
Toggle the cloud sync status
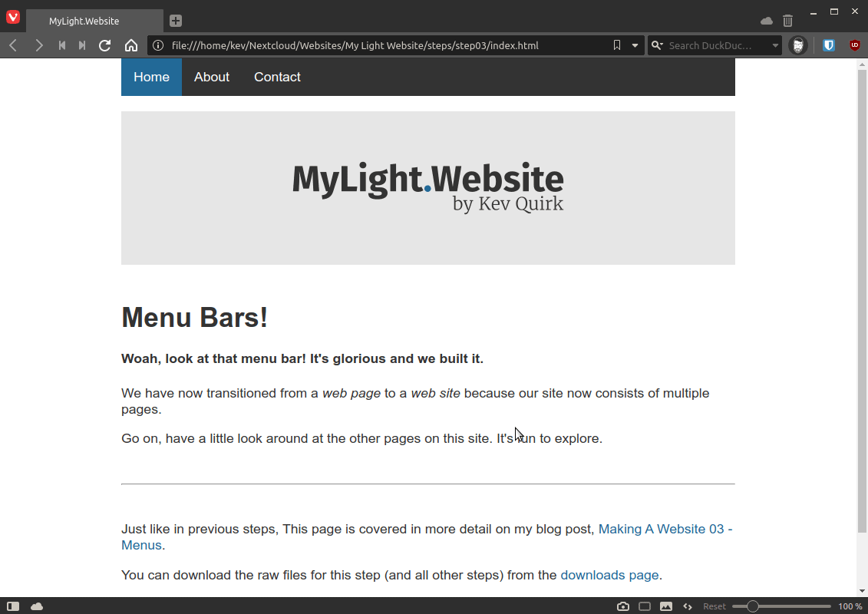click(35, 606)
